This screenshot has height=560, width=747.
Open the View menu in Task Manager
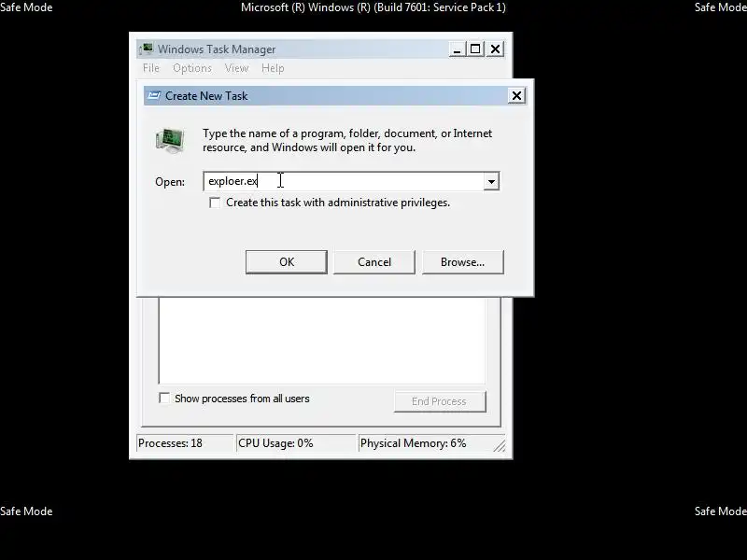click(237, 68)
